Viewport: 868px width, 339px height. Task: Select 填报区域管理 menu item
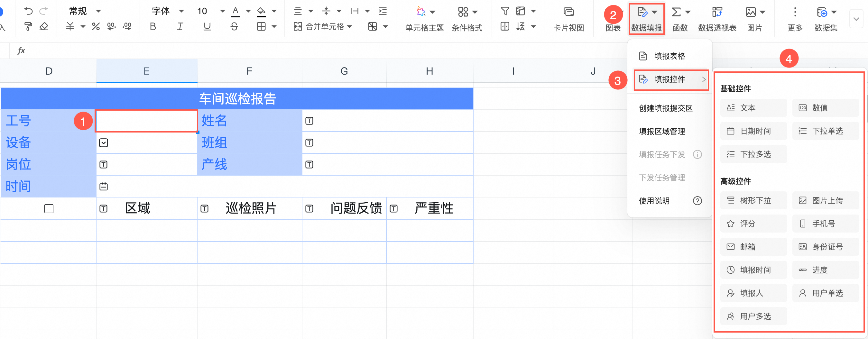coord(669,132)
